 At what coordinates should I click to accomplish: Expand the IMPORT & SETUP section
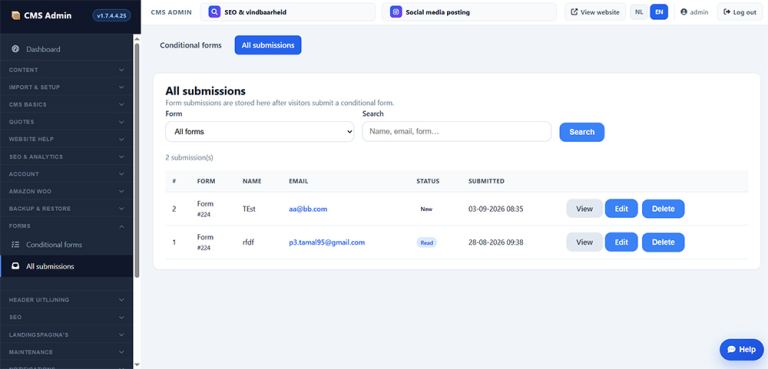click(x=67, y=87)
